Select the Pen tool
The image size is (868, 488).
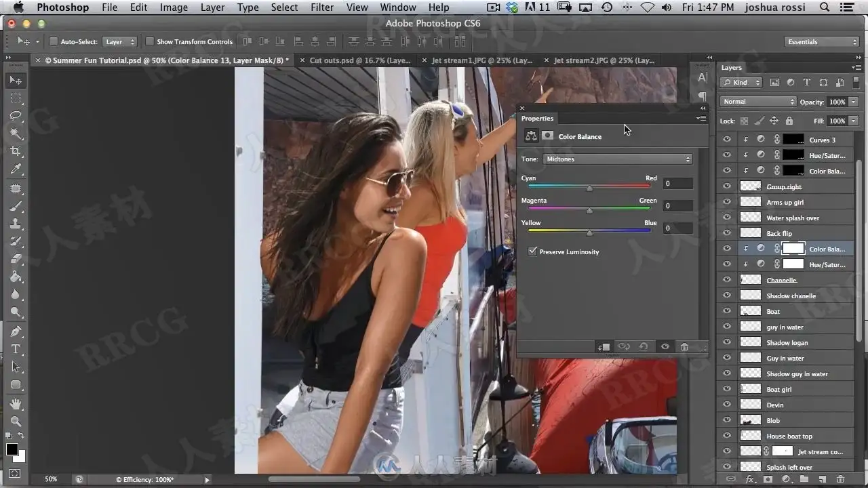16,331
